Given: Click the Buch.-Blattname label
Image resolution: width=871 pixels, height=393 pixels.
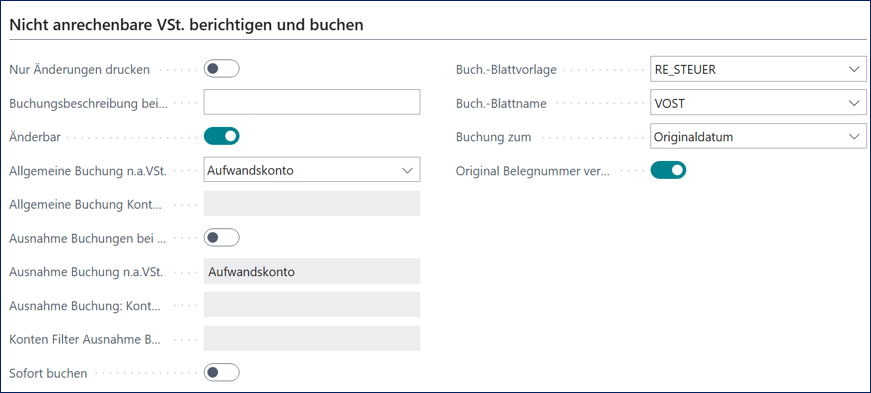Looking at the screenshot, I should [501, 103].
